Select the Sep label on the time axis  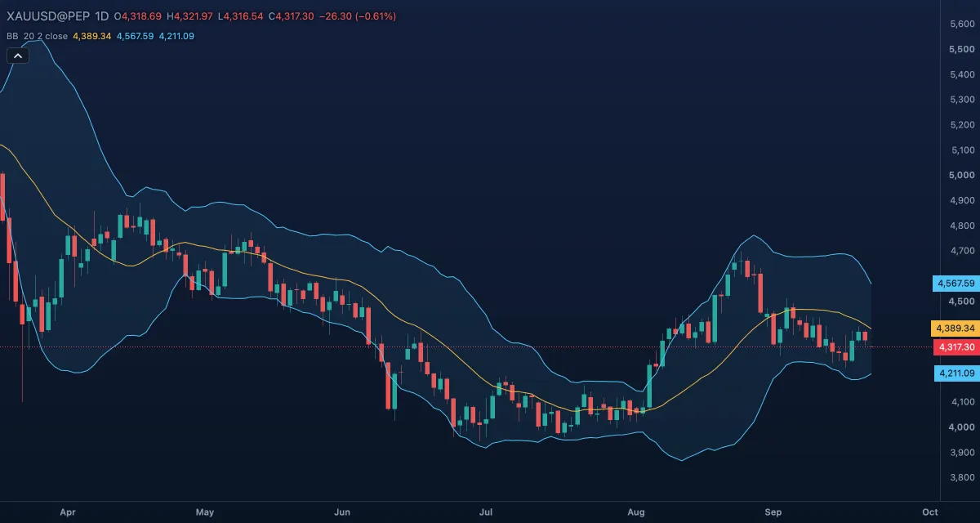click(773, 512)
